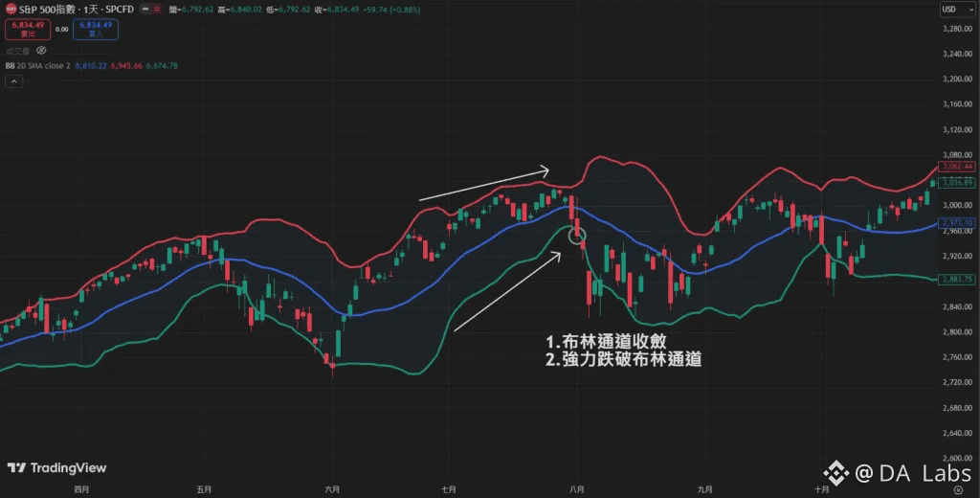
Task: Click the 六月 label on the time axis
Action: pyautogui.click(x=332, y=490)
